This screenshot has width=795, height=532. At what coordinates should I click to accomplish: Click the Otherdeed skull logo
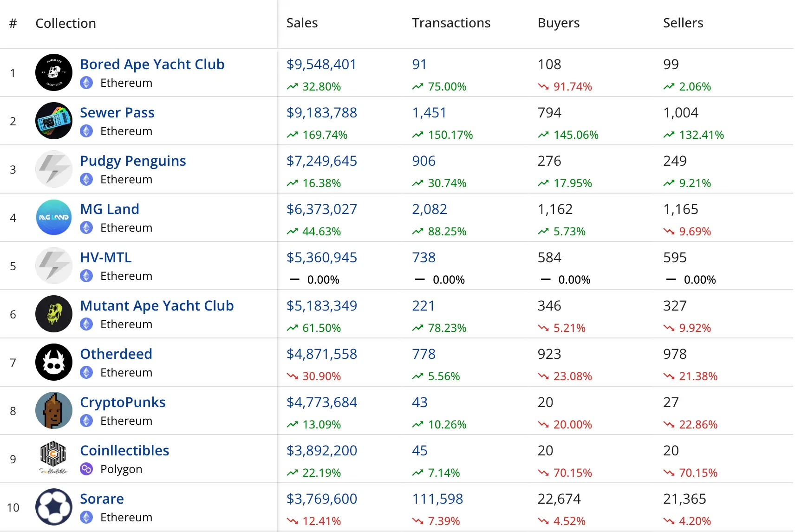pos(54,362)
